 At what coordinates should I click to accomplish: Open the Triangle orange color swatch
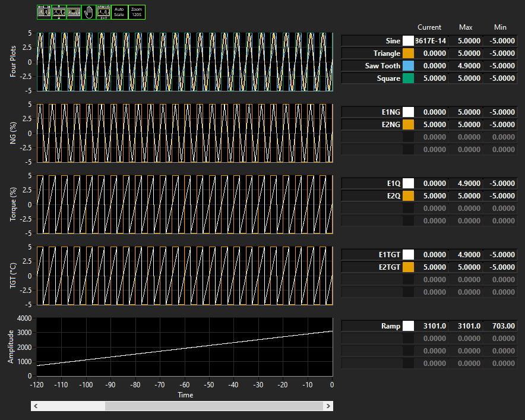(408, 53)
